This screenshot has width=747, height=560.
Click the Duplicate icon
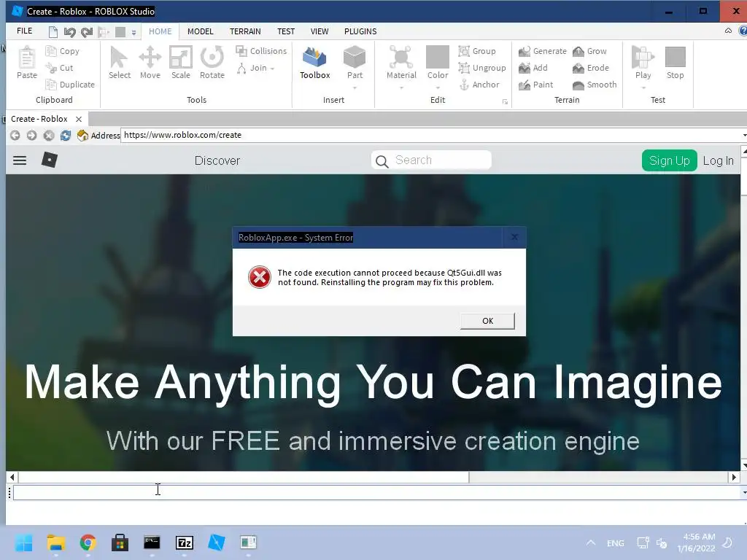(50, 85)
